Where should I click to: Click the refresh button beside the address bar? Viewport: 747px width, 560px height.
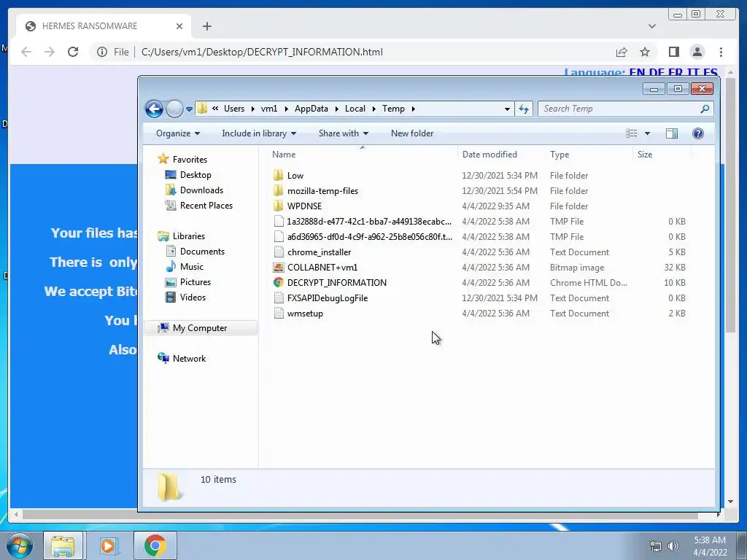tap(524, 109)
